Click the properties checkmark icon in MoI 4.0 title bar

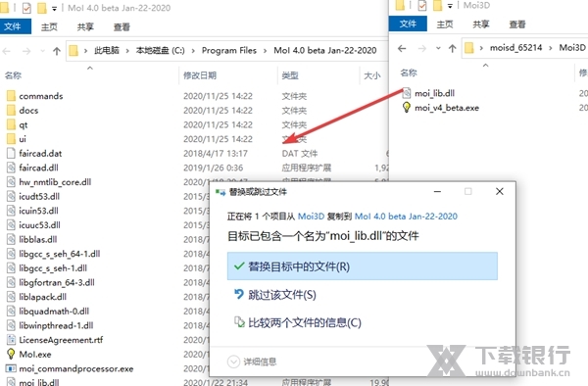click(x=26, y=8)
